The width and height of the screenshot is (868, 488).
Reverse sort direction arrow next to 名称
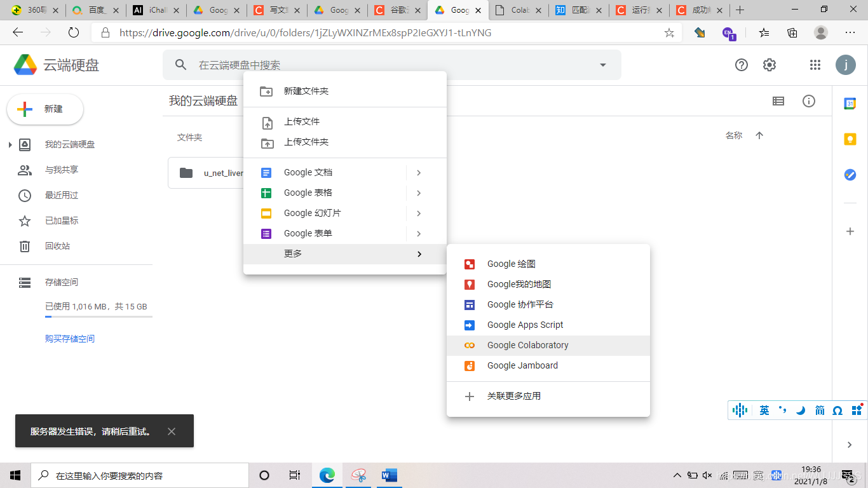click(759, 135)
